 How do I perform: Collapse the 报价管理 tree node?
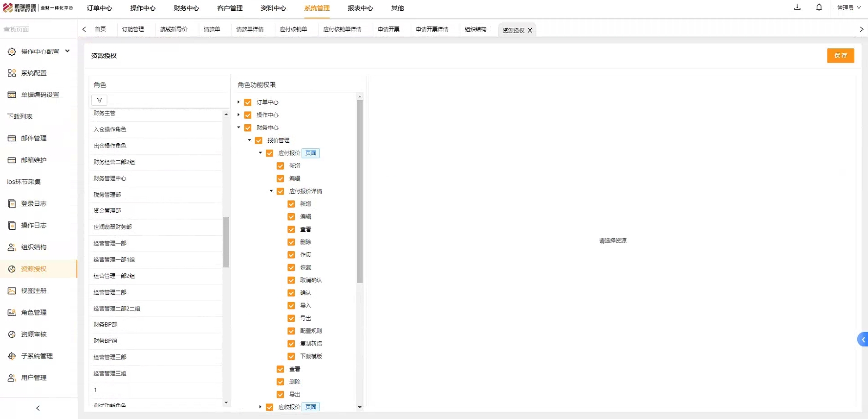(x=249, y=140)
